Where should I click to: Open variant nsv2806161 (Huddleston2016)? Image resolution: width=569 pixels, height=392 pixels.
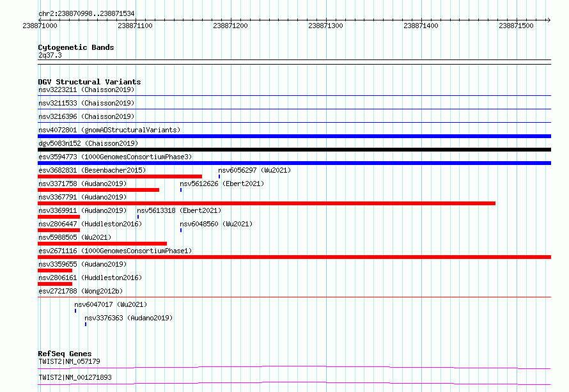click(x=90, y=278)
